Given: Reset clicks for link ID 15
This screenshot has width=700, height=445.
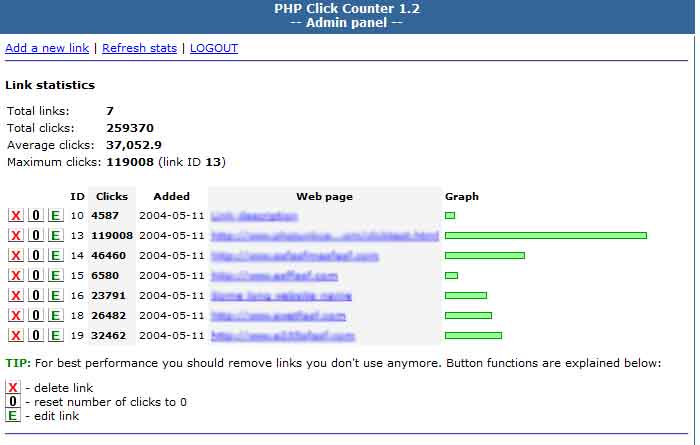Looking at the screenshot, I should pos(36,275).
